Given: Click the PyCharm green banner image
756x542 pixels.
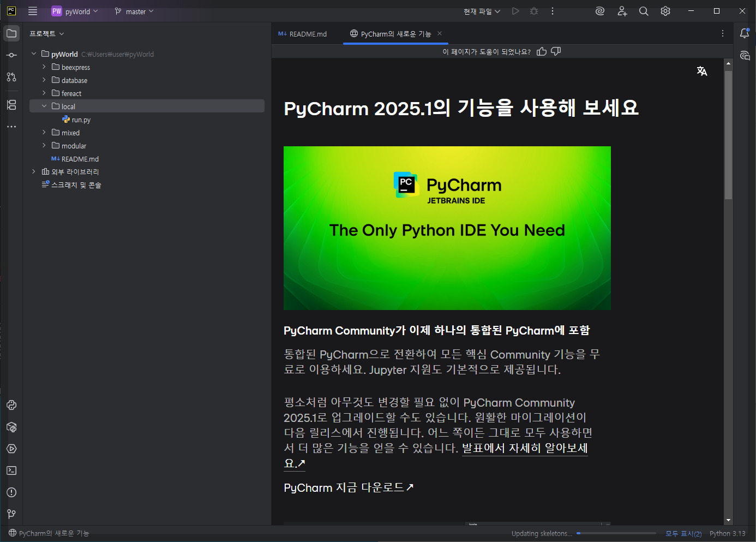Looking at the screenshot, I should coord(447,228).
